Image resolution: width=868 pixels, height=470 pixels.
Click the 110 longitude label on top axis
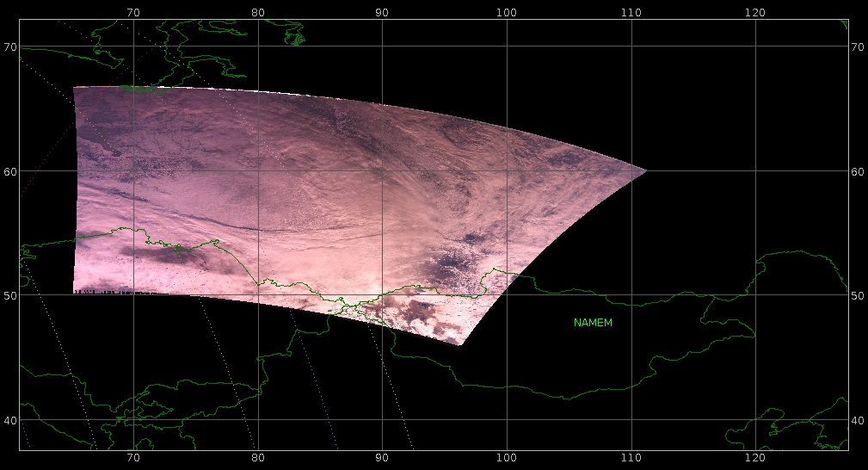pos(631,13)
